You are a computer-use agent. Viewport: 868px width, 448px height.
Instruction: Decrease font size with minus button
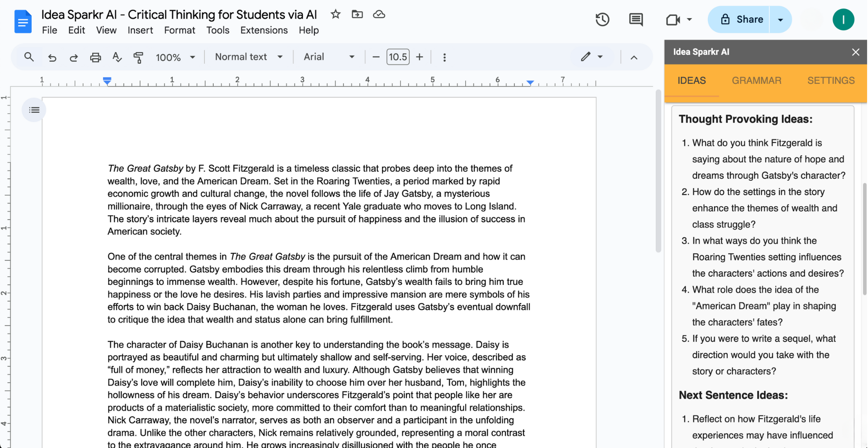tap(376, 57)
